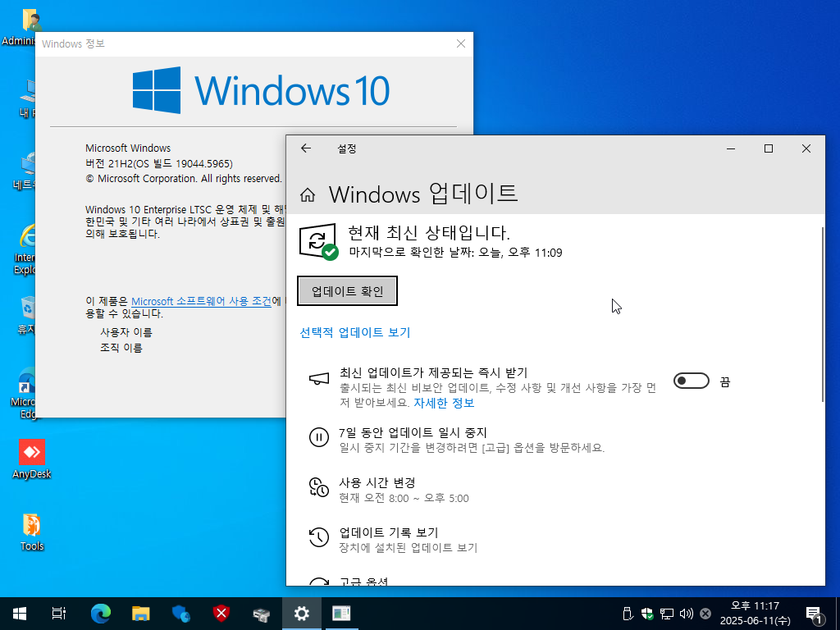Viewport: 840px width, 630px height.
Task: Click the 업데이트 확인 button
Action: (x=347, y=291)
